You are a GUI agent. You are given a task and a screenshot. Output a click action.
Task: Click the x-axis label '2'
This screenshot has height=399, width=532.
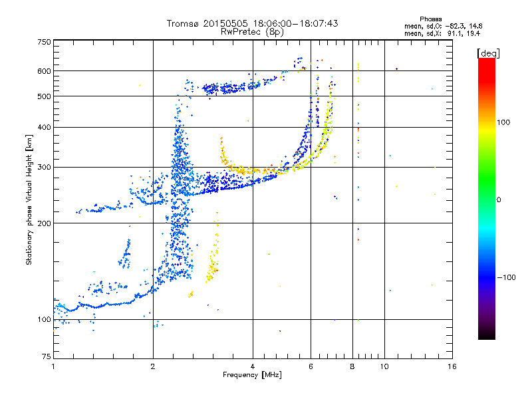click(153, 366)
